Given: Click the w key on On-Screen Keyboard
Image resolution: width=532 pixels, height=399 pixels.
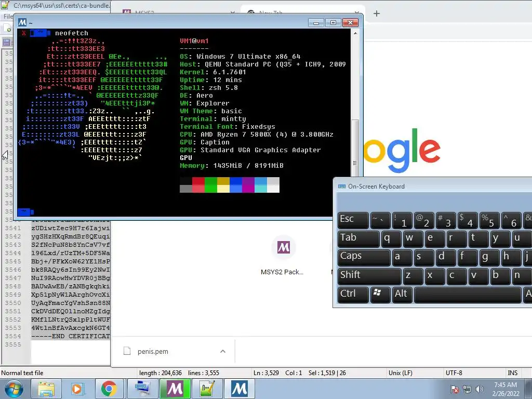Looking at the screenshot, I should click(x=413, y=238).
